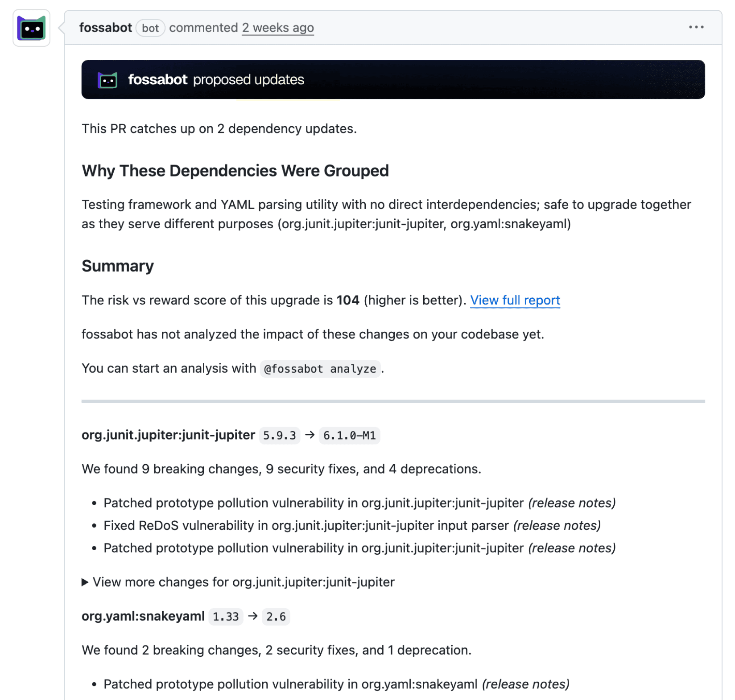Click the fossabot avatar icon

[31, 28]
